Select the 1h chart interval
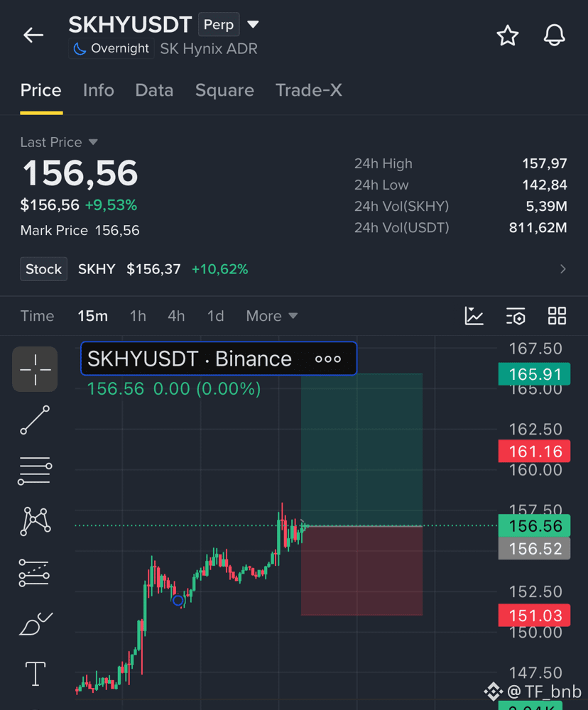The height and width of the screenshot is (710, 588). [x=138, y=316]
